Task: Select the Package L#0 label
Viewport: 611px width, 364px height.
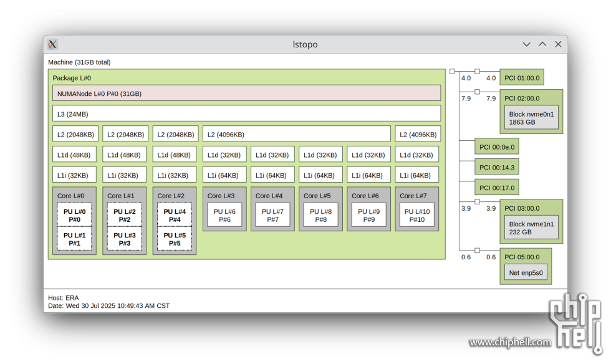Action: (72, 78)
